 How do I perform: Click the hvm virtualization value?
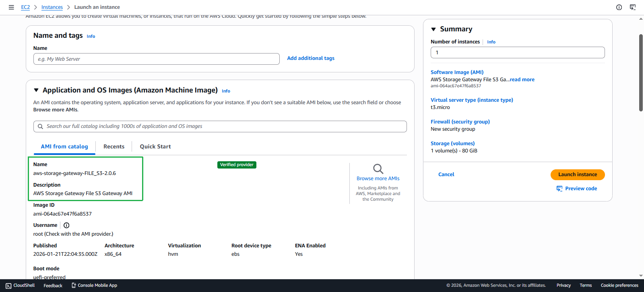click(x=173, y=254)
